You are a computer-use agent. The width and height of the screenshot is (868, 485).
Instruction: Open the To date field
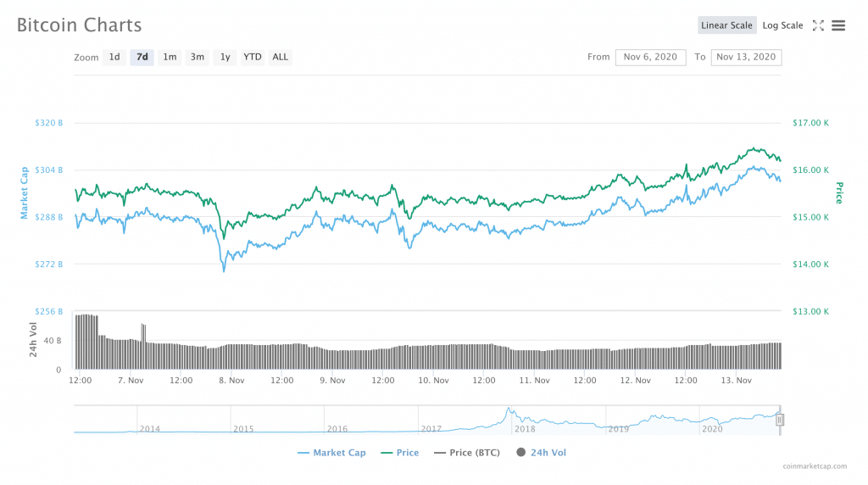tap(746, 57)
